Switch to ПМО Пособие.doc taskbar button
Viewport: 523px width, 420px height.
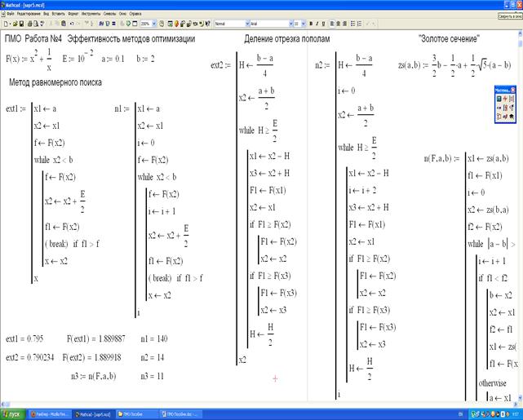tap(180, 414)
